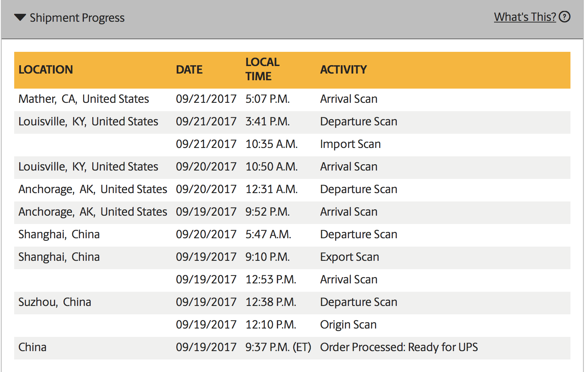Open the What's This? link
This screenshot has width=588, height=372.
[x=525, y=17]
